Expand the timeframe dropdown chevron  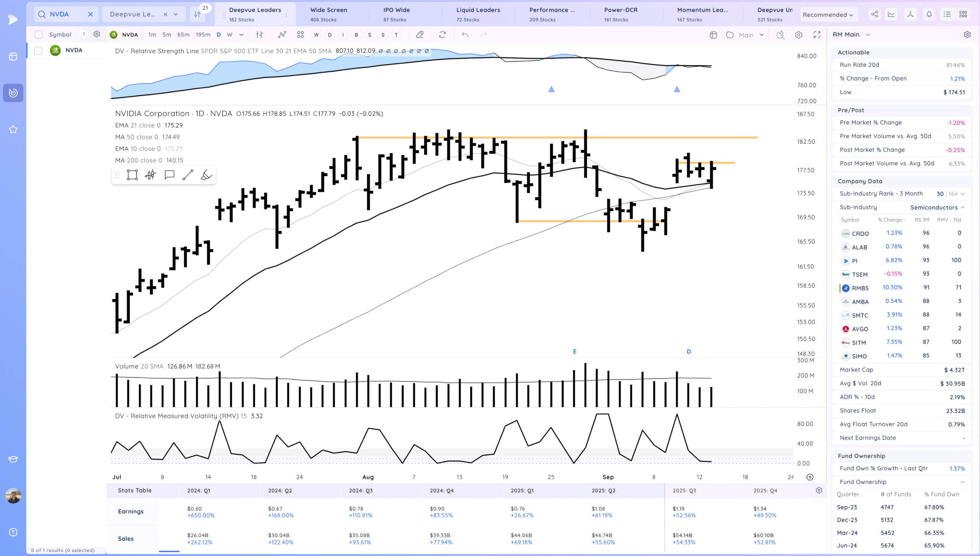(242, 34)
